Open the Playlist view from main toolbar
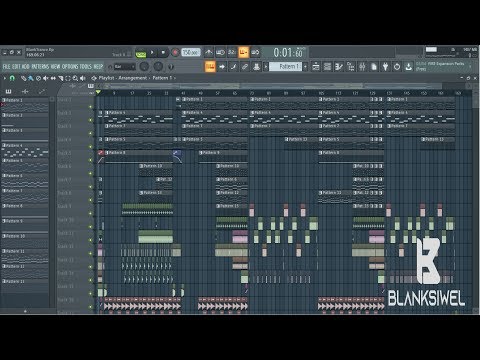Screen dimensions: 480x360 pos(316,67)
